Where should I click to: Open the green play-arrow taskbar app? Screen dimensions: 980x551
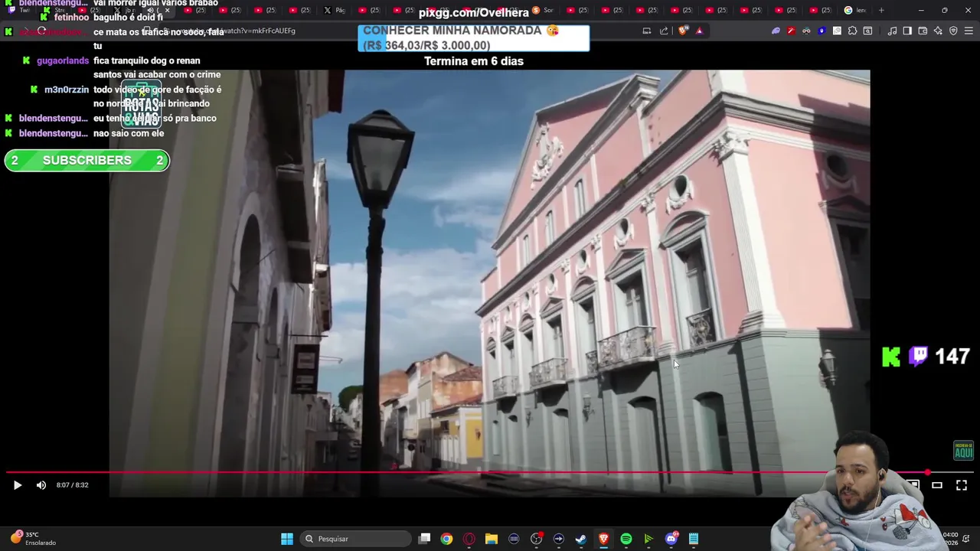[648, 539]
